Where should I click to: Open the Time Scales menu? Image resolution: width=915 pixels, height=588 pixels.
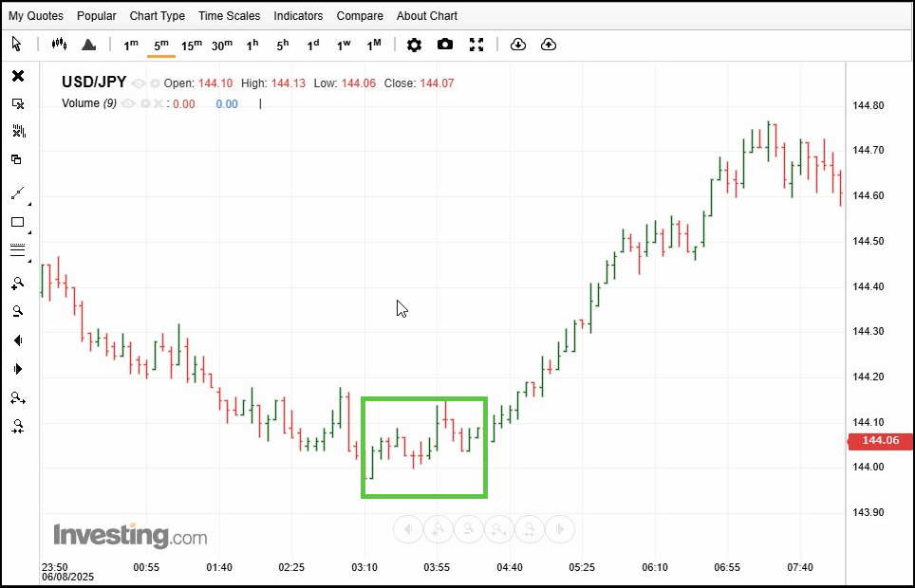[230, 16]
